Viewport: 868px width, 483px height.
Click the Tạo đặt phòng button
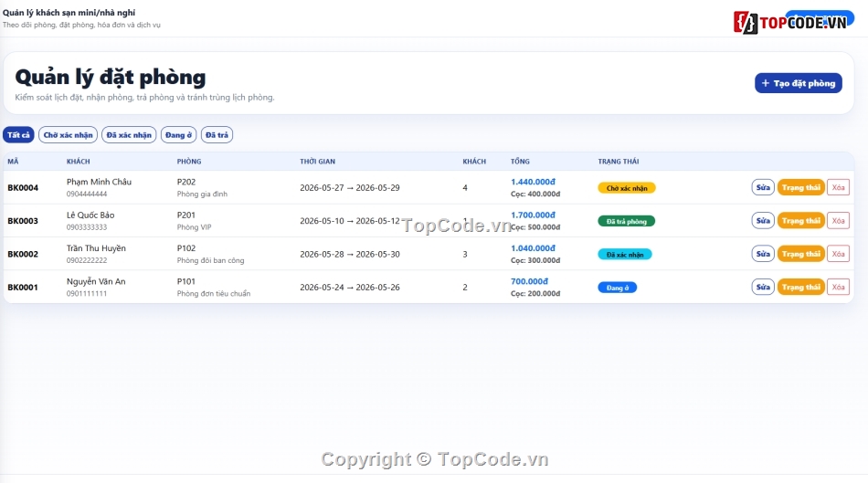[x=799, y=83]
